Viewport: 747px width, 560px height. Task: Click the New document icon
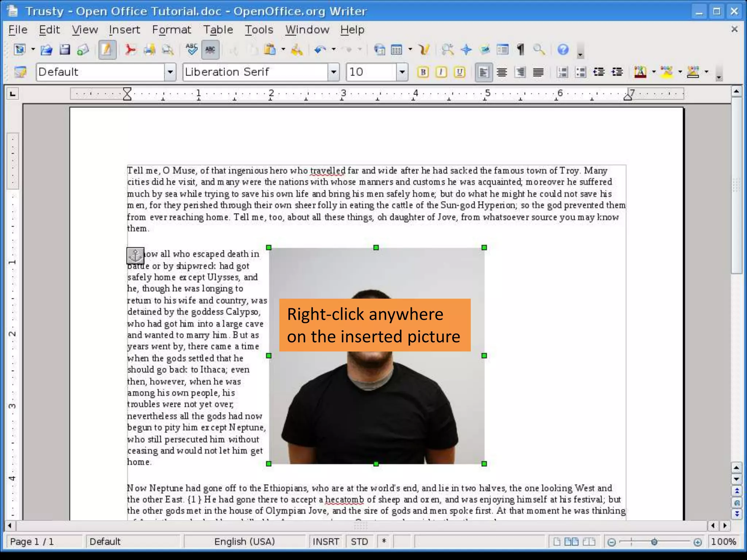(20, 50)
